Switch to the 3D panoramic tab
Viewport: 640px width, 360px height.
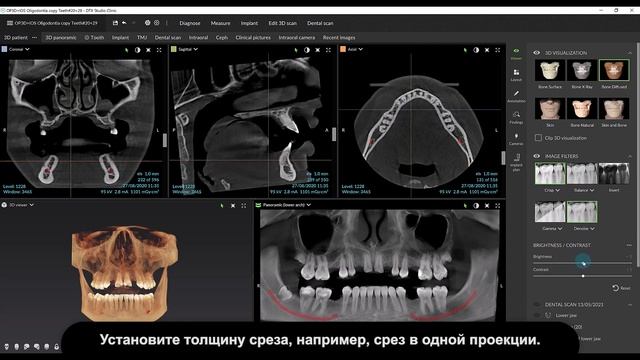(60, 38)
